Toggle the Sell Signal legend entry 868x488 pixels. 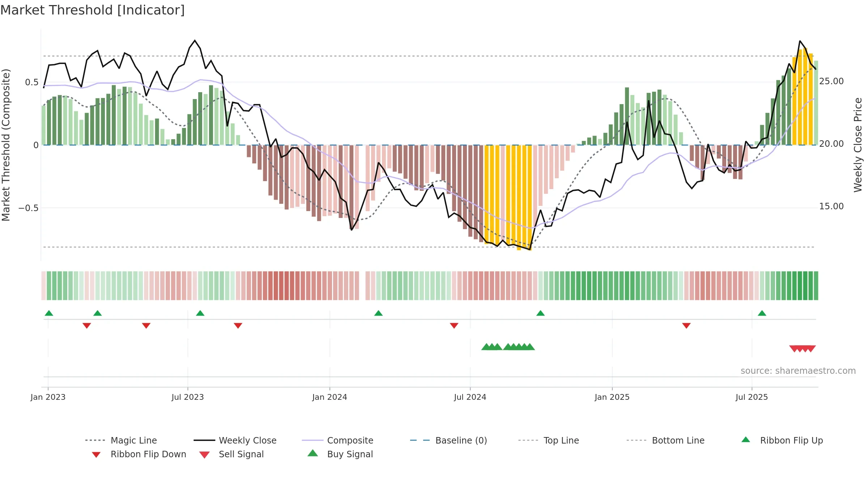pyautogui.click(x=231, y=454)
